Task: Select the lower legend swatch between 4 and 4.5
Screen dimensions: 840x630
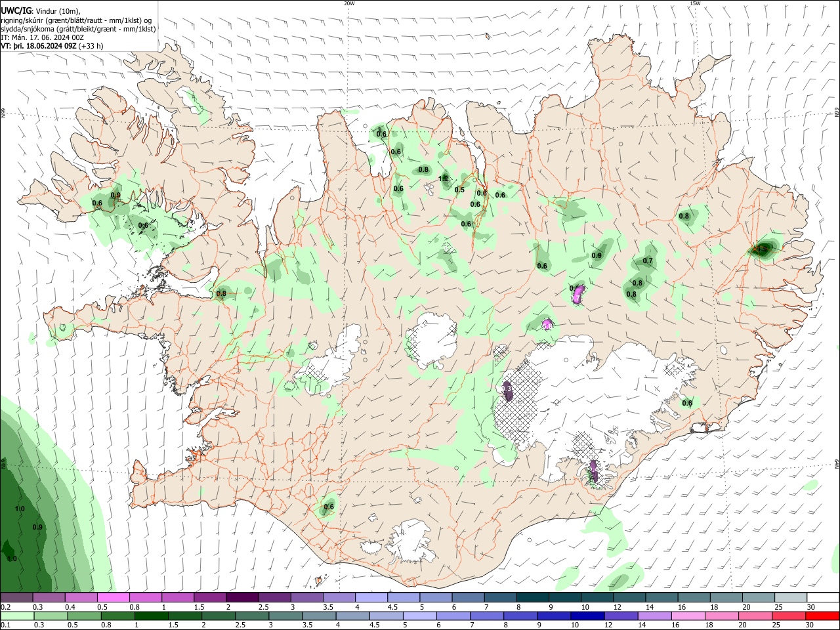Action: [x=352, y=616]
